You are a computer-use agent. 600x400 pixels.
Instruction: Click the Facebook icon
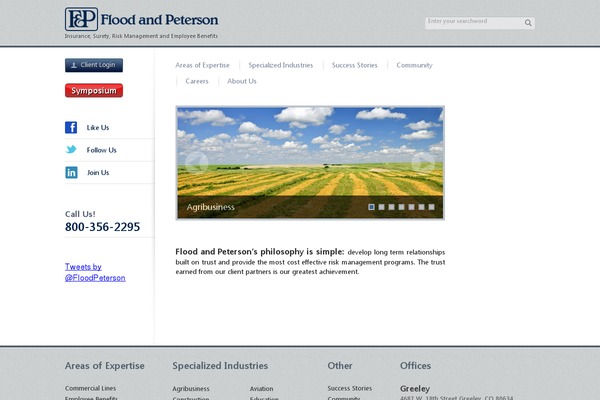71,127
